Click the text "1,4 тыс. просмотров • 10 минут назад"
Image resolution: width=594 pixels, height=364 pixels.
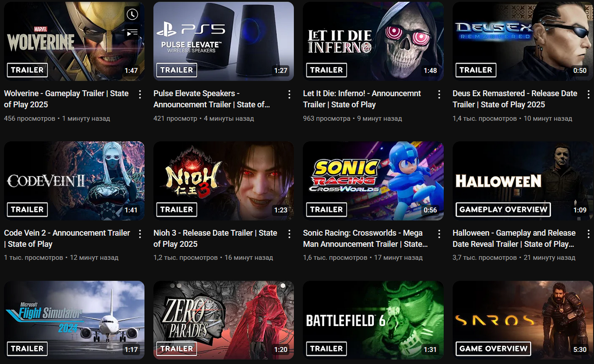pyautogui.click(x=513, y=119)
